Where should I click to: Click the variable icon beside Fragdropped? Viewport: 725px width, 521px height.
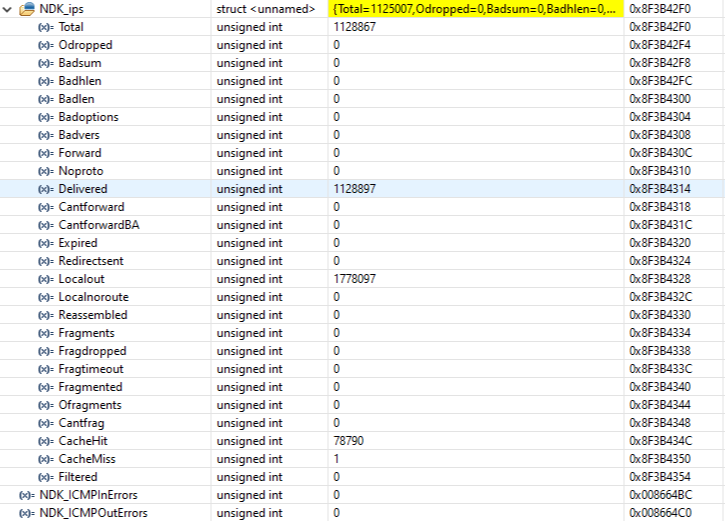pos(46,352)
